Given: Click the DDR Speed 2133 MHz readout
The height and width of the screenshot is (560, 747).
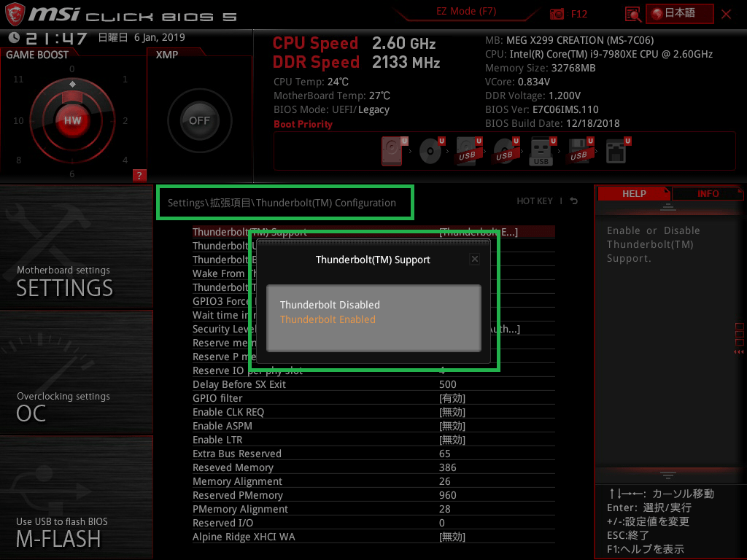Looking at the screenshot, I should (356, 63).
